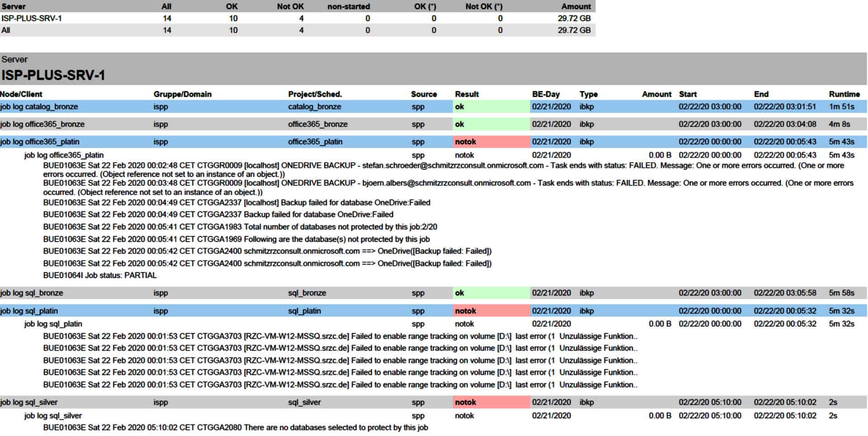This screenshot has height=436, width=868.
Task: Click the office365_platin project name cell
Action: (x=315, y=141)
